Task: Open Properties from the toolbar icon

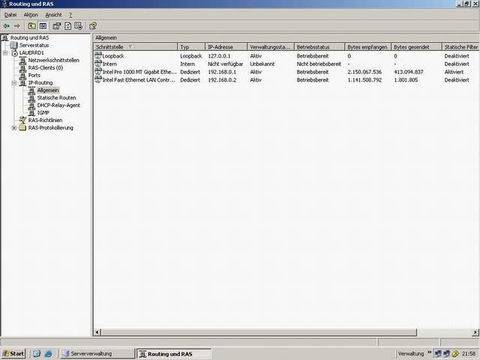Action: (x=57, y=26)
